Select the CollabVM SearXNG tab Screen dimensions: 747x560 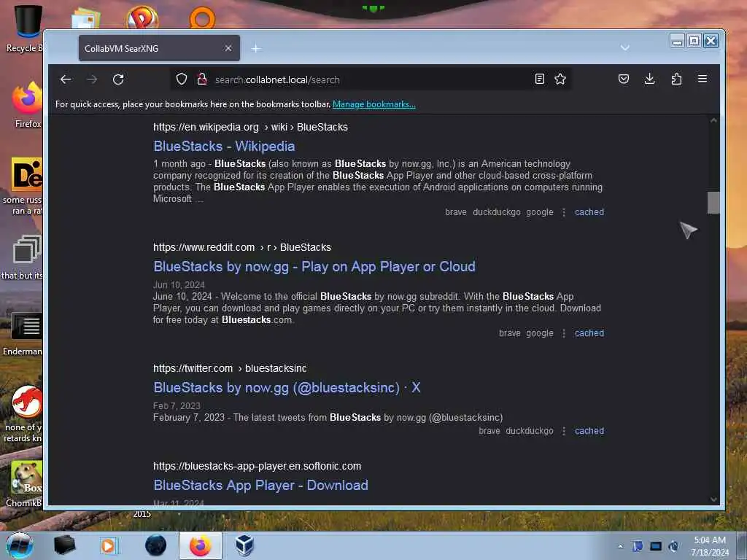(159, 49)
